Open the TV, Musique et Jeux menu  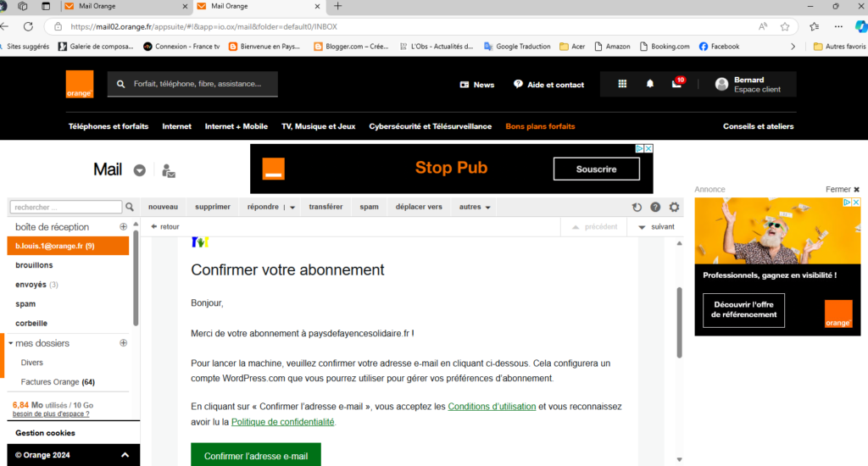[x=318, y=126]
